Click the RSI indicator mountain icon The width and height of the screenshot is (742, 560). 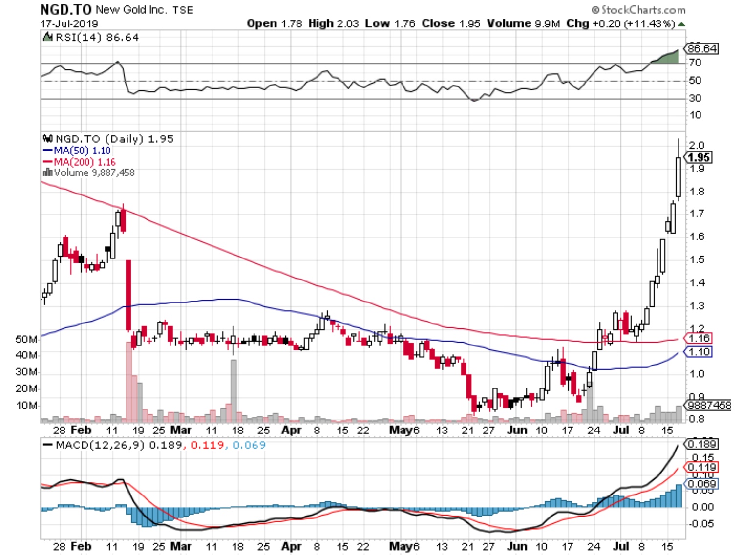coord(47,37)
